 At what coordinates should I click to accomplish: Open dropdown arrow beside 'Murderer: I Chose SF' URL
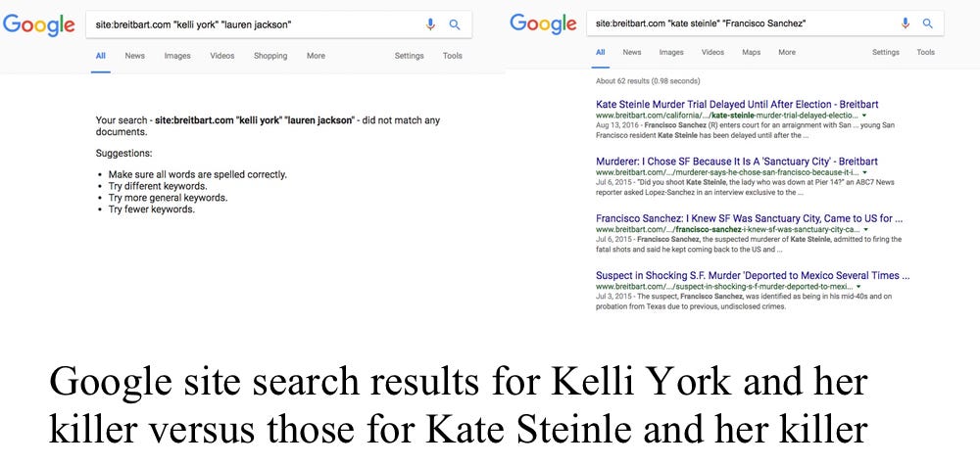865,173
